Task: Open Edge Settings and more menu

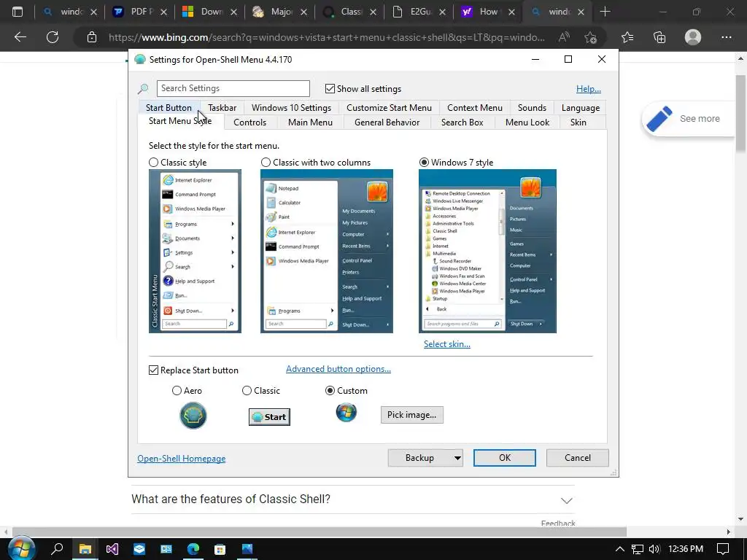Action: (x=726, y=37)
